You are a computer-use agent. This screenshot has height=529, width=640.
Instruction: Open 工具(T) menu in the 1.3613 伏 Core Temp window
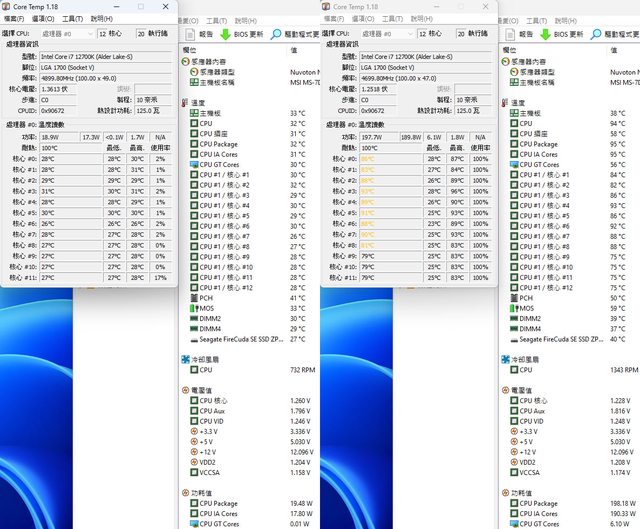point(72,19)
